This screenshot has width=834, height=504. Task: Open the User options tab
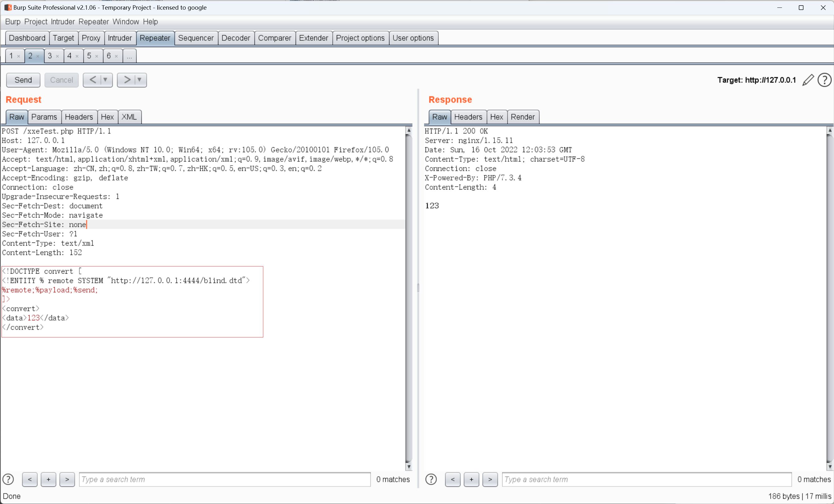(x=413, y=38)
